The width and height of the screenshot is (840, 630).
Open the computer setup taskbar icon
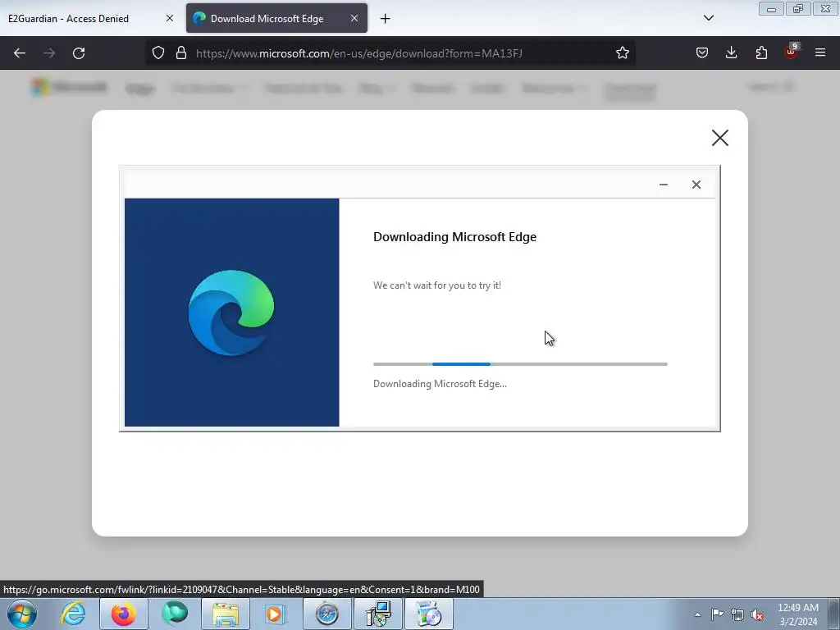coord(378,614)
